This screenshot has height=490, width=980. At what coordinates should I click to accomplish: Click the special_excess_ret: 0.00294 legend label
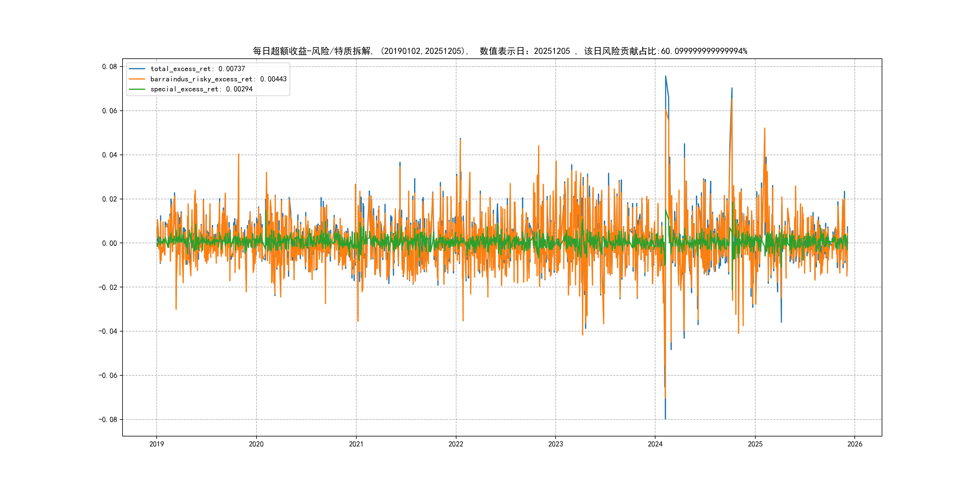pos(201,89)
